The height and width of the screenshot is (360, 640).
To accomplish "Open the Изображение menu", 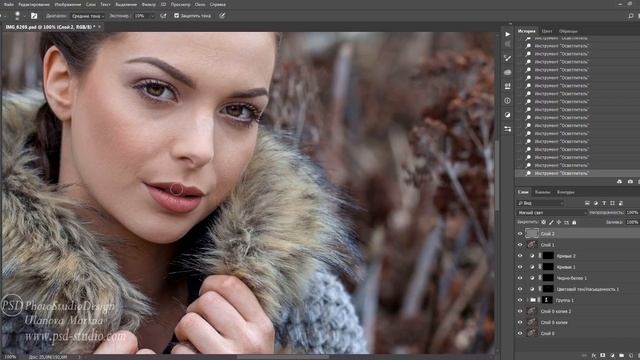I will pyautogui.click(x=68, y=4).
